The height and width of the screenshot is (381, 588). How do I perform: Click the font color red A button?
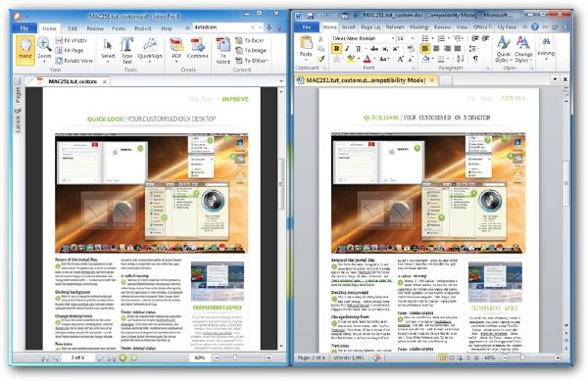[x=367, y=59]
